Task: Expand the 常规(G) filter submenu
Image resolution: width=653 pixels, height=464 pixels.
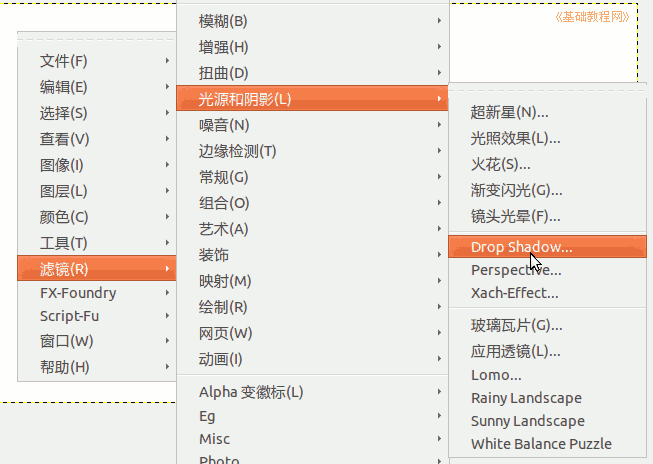Action: (312, 177)
